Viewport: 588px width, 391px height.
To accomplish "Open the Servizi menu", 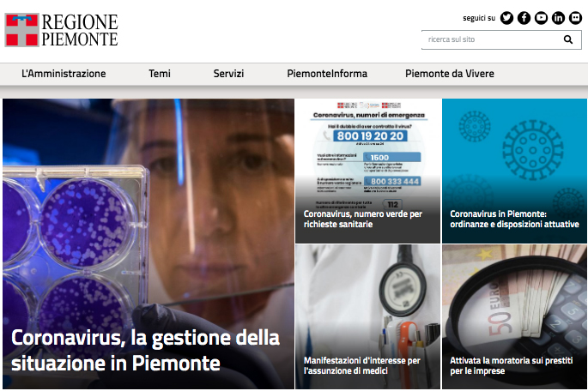I will click(x=228, y=74).
